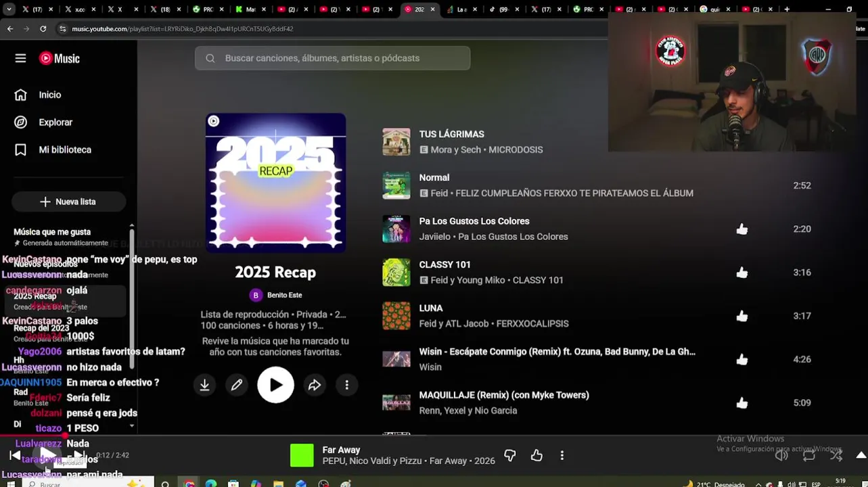Open the Javiielo artist link

[435, 237]
